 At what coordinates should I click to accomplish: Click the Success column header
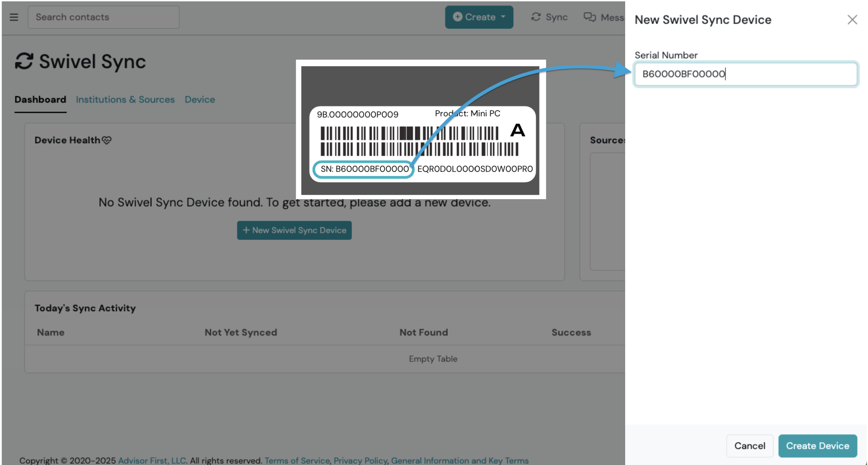pyautogui.click(x=571, y=333)
